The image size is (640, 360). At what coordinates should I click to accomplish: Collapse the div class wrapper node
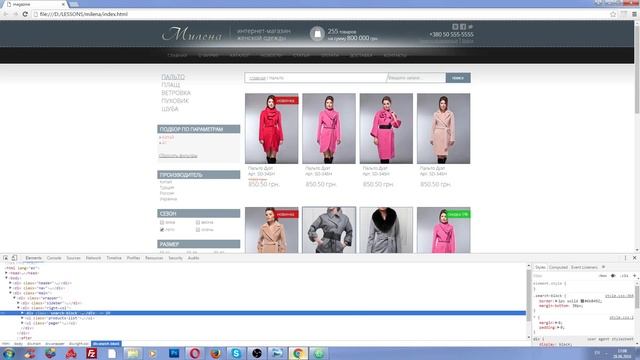(14, 298)
